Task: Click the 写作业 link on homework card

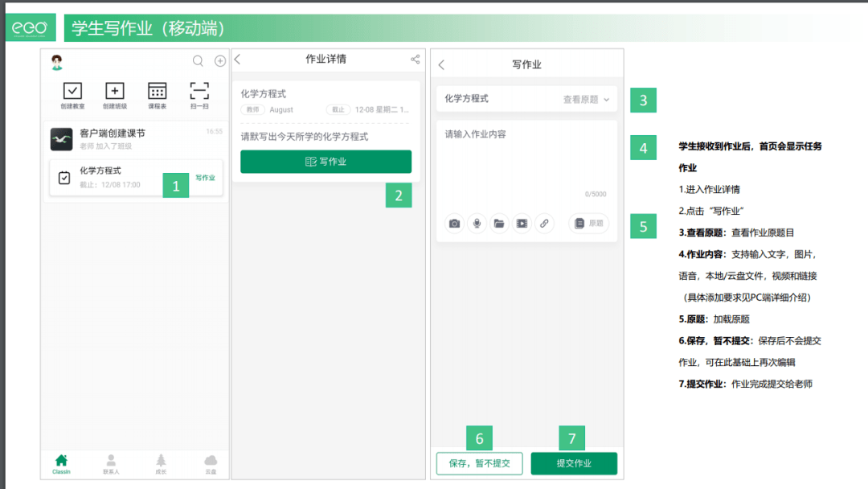Action: 205,178
